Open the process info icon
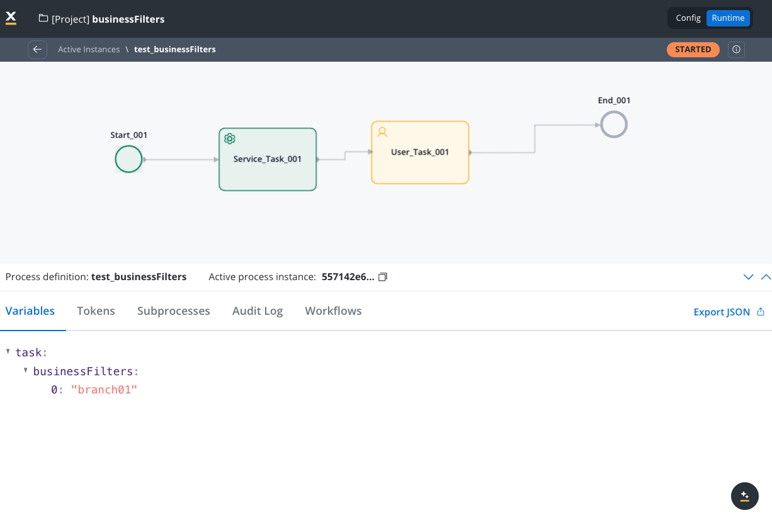This screenshot has height=532, width=772. pos(736,49)
